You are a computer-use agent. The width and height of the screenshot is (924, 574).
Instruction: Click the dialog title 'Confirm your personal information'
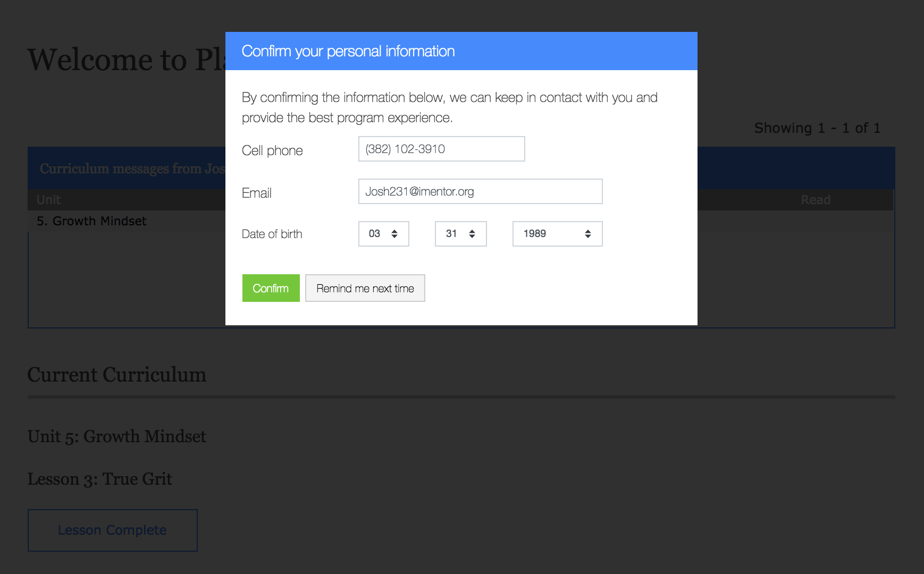pyautogui.click(x=348, y=51)
